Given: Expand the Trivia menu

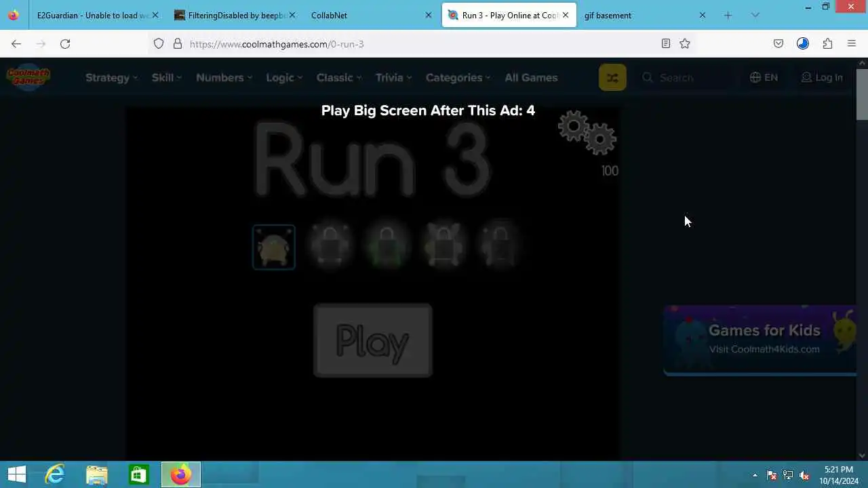Looking at the screenshot, I should pyautogui.click(x=393, y=77).
